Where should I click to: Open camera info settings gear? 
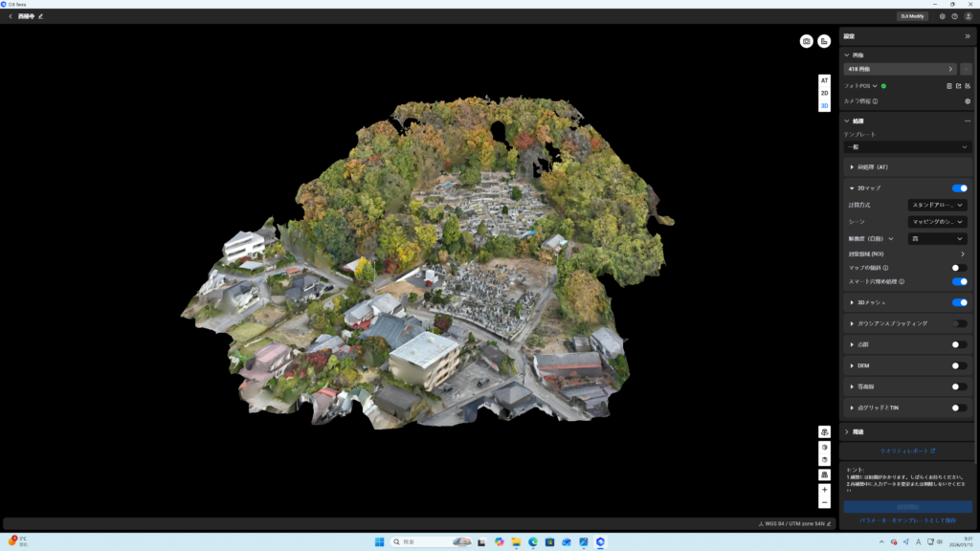click(967, 100)
